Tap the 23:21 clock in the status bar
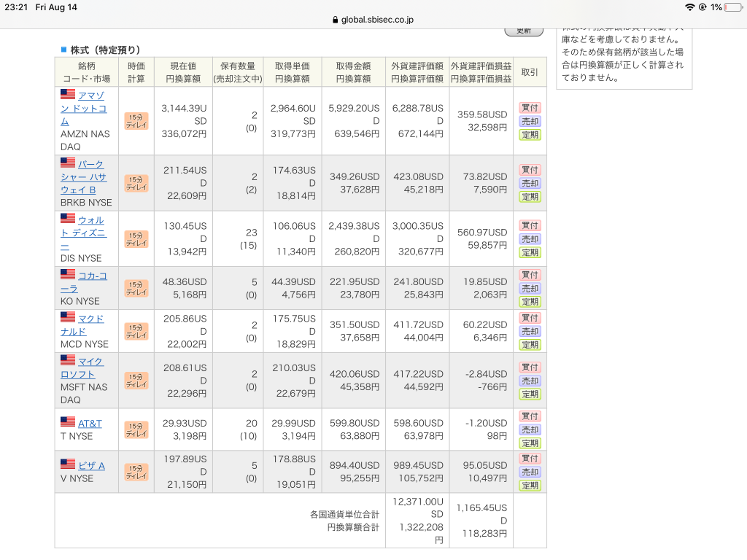 click(x=16, y=7)
